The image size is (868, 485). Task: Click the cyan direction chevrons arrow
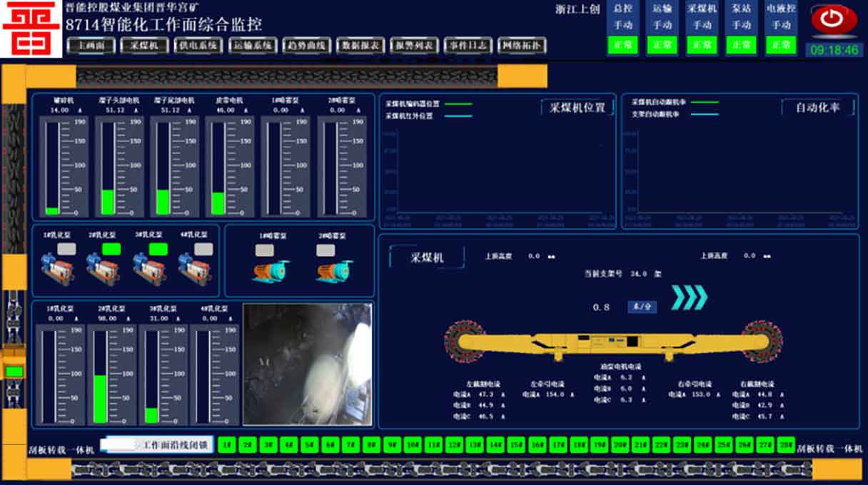click(x=690, y=297)
